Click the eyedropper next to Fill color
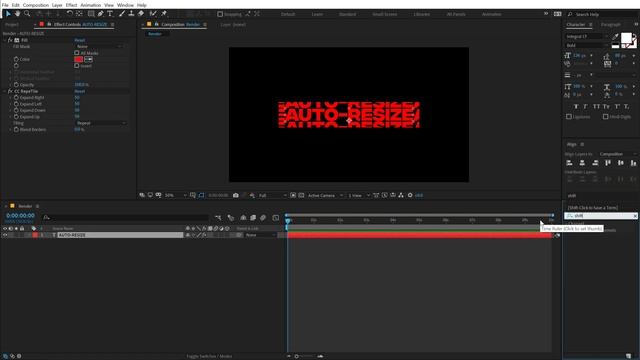The height and width of the screenshot is (360, 640). click(x=88, y=60)
